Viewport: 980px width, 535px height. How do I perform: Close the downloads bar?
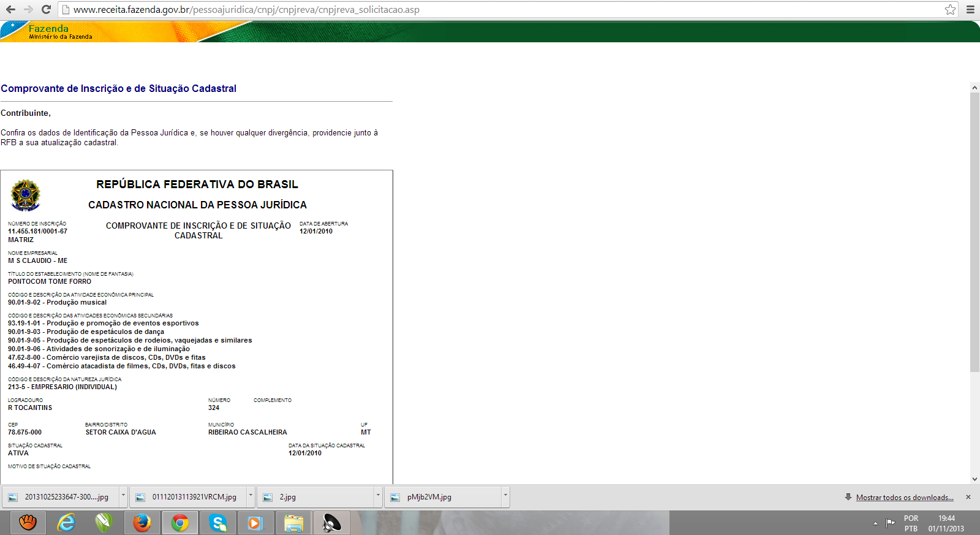968,497
